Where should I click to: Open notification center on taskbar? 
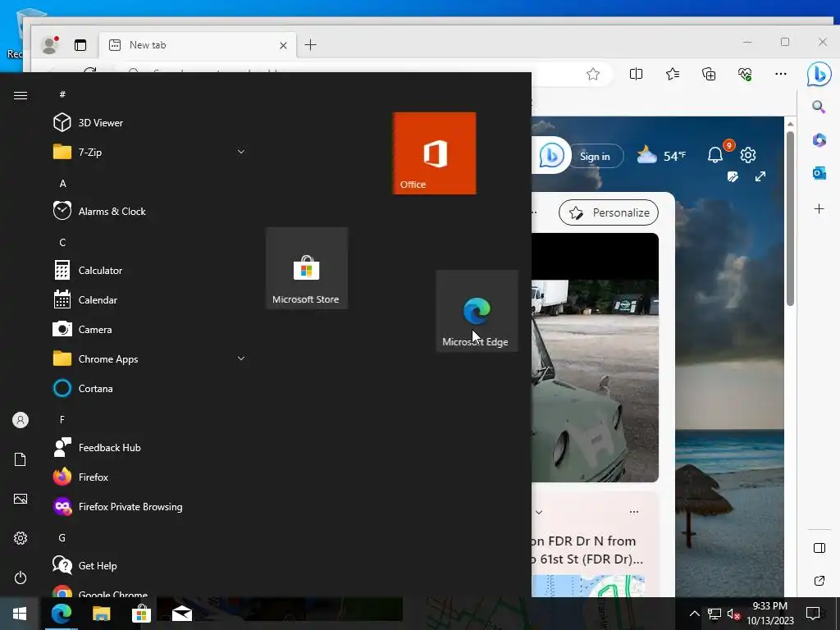click(x=813, y=614)
